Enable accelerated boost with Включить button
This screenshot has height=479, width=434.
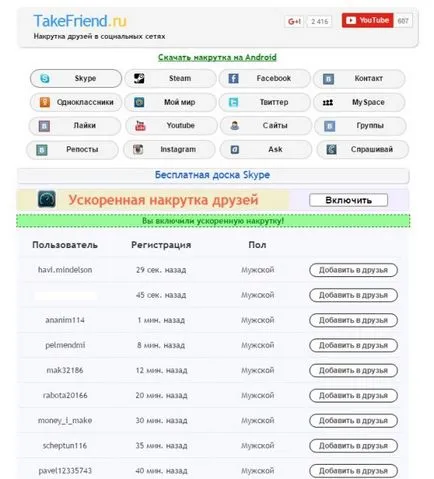348,200
